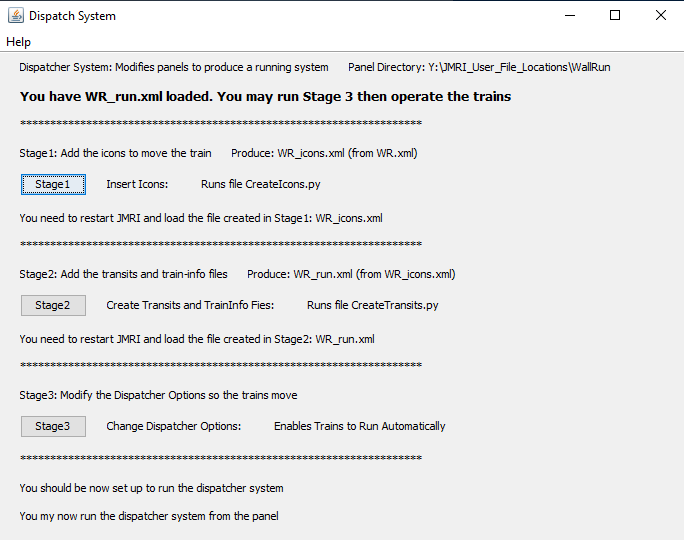Image resolution: width=684 pixels, height=540 pixels.
Task: Run Stage2 to create transits
Action: pos(53,305)
